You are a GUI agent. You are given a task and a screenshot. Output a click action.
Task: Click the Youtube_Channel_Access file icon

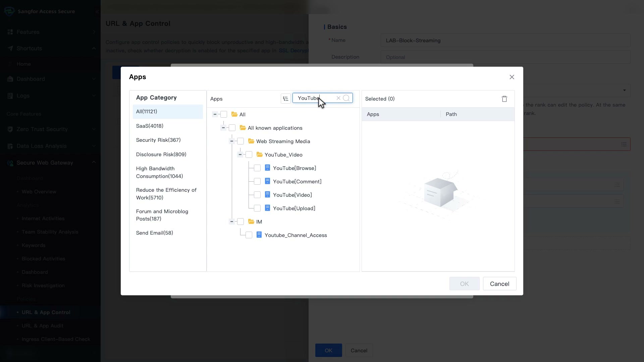[259, 235]
